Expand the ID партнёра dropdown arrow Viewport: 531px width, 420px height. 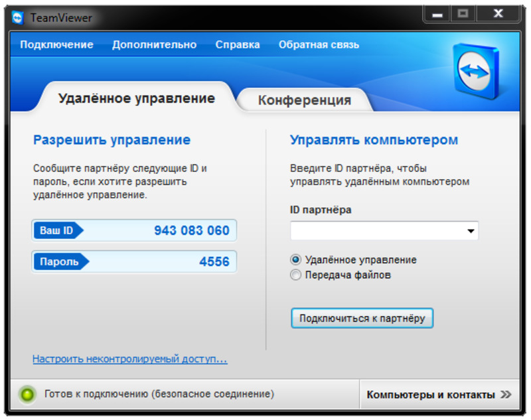tap(471, 231)
